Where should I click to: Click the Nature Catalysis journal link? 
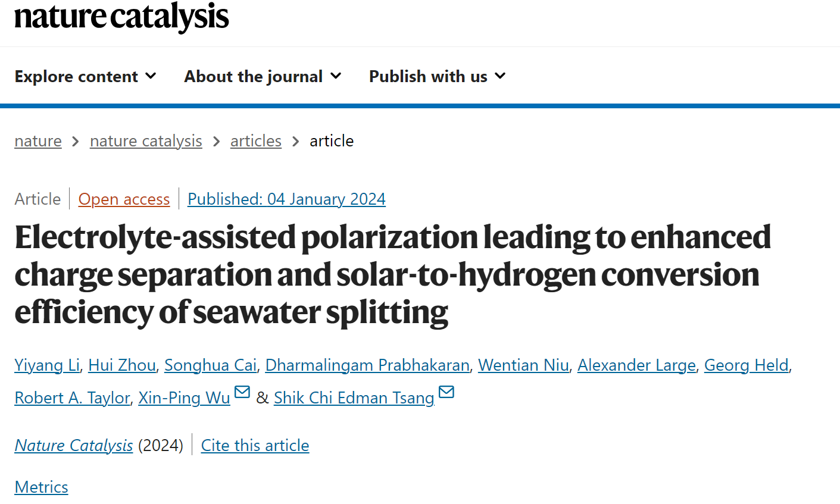(x=74, y=445)
